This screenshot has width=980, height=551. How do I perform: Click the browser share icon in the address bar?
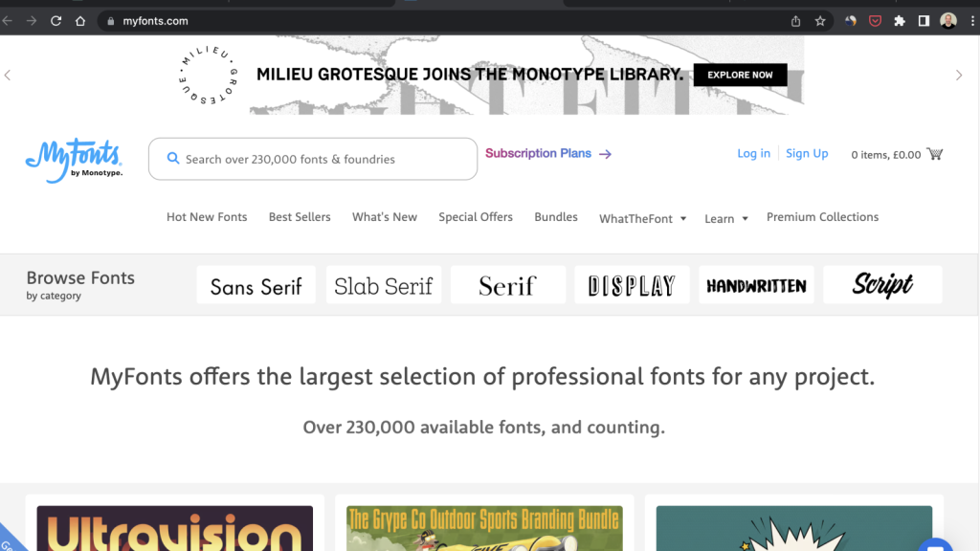pos(794,20)
